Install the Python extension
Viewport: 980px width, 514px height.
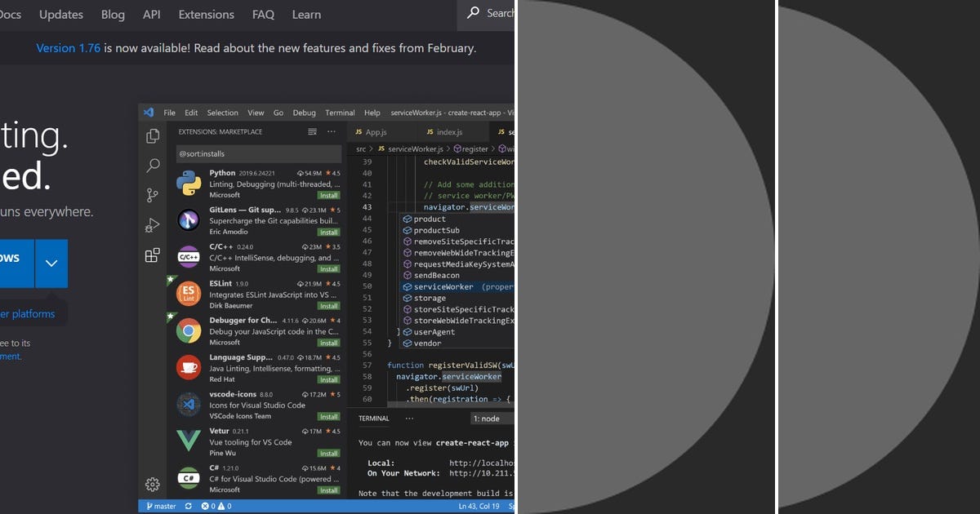click(329, 195)
